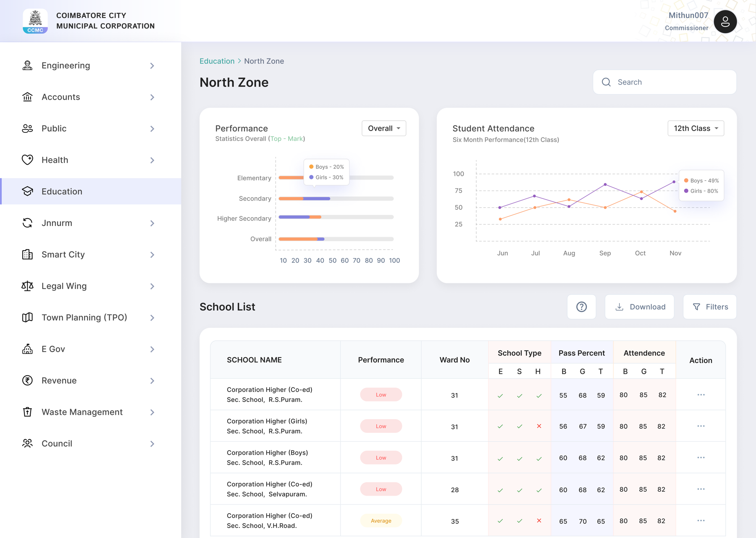Image resolution: width=756 pixels, height=538 pixels.
Task: Click the Town Planning map icon
Action: 27,318
